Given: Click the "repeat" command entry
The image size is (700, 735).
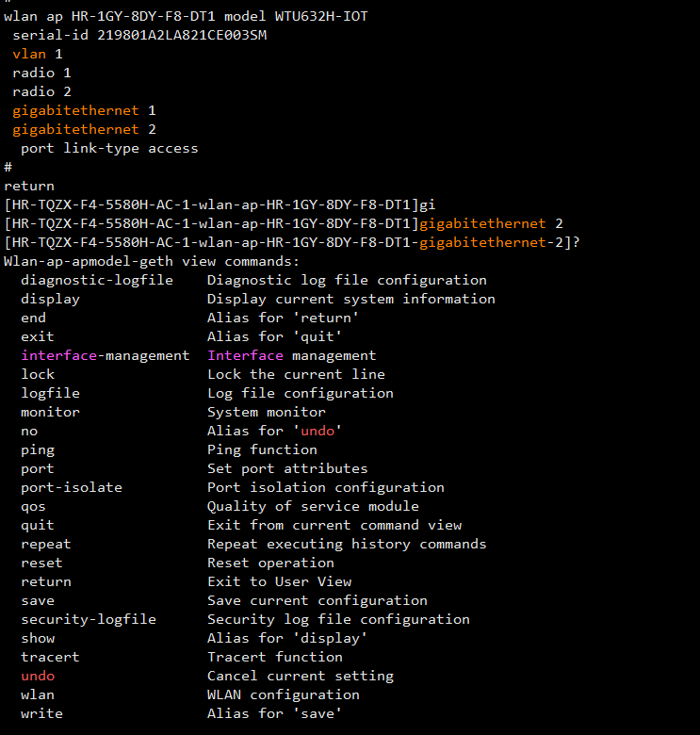Looking at the screenshot, I should pyautogui.click(x=46, y=544).
